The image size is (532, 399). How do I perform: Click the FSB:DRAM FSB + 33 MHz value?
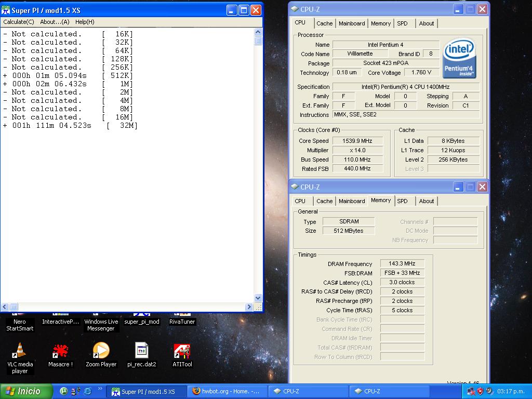pos(402,273)
